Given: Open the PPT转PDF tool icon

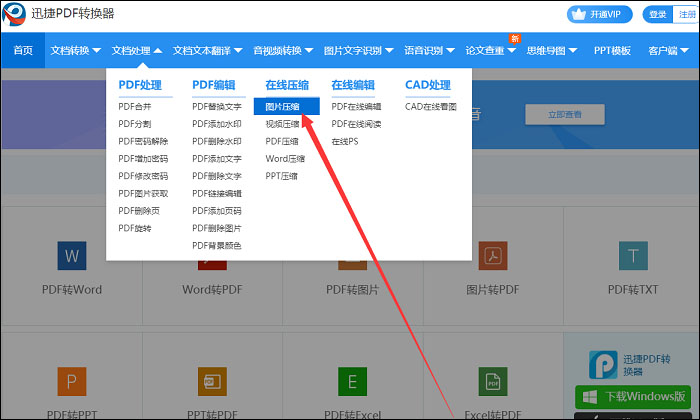Looking at the screenshot, I should point(212,382).
